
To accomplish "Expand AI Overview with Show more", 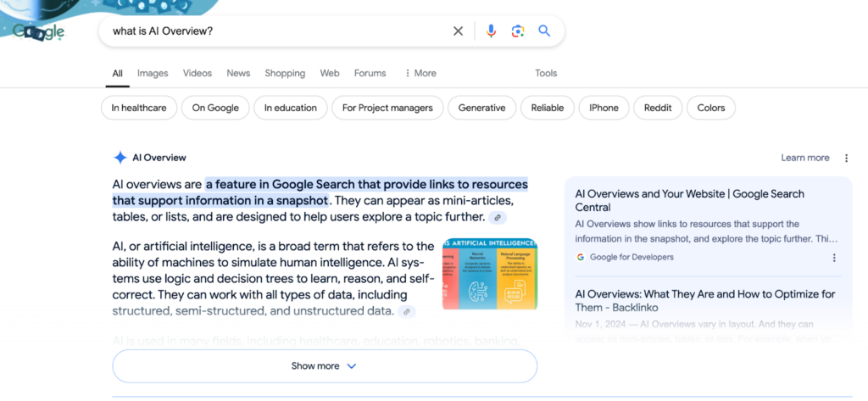I will (325, 366).
